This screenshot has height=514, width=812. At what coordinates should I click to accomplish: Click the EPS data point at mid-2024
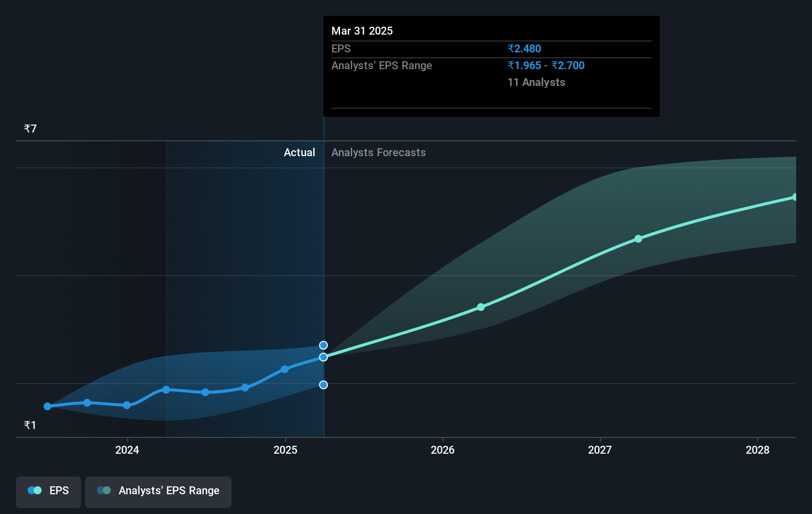coord(205,392)
